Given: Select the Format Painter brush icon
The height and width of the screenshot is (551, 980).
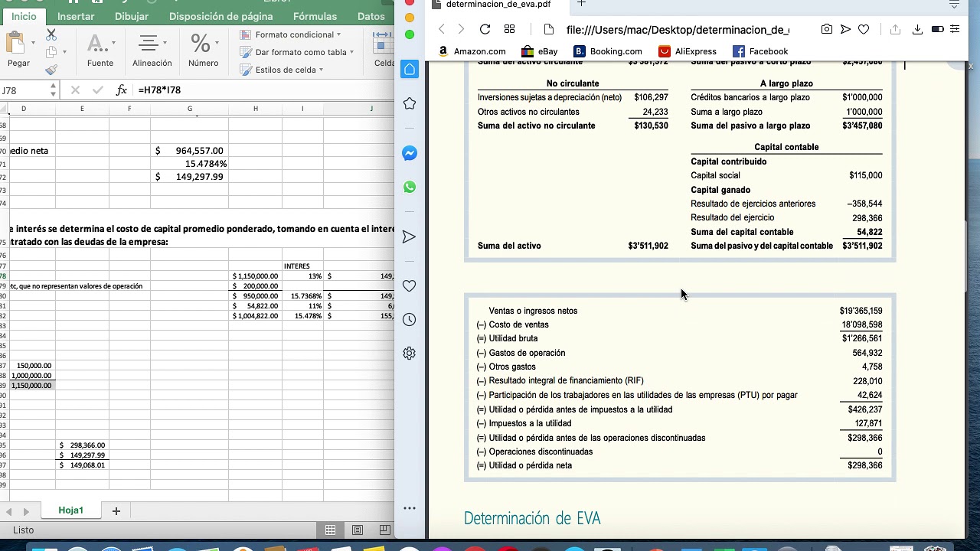Looking at the screenshot, I should point(51,70).
